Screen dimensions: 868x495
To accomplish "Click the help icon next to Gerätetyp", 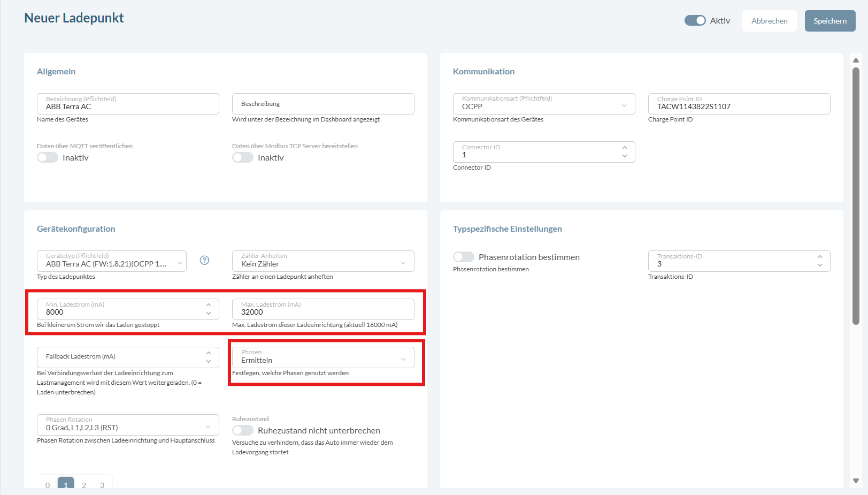I will [204, 260].
